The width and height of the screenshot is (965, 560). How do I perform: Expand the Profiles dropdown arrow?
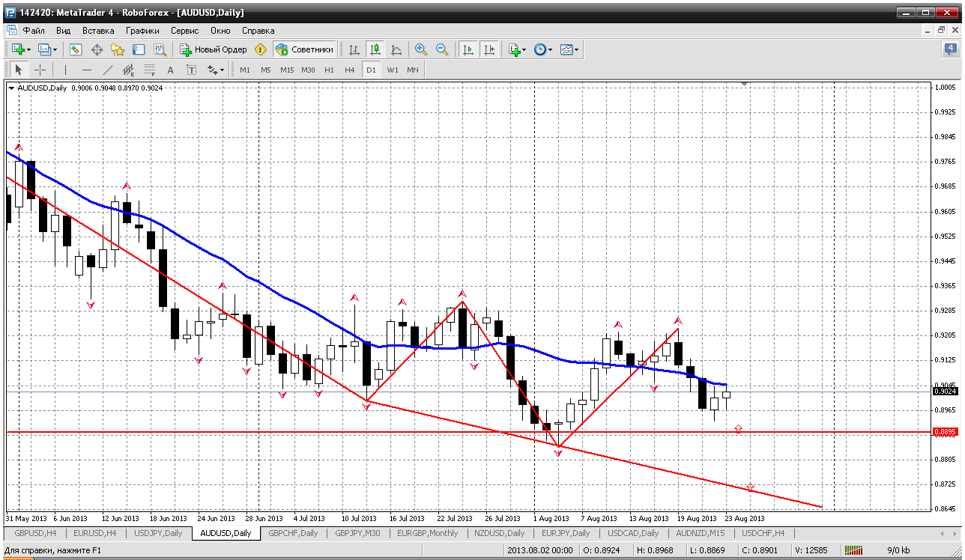pyautogui.click(x=55, y=49)
